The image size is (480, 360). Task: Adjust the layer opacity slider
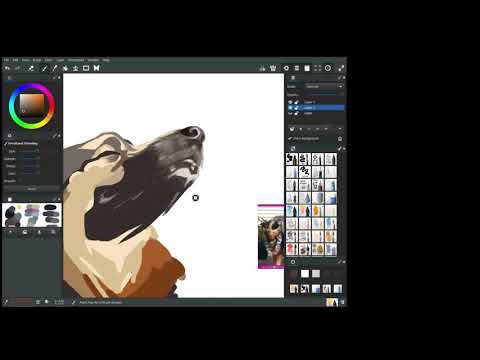323,95
